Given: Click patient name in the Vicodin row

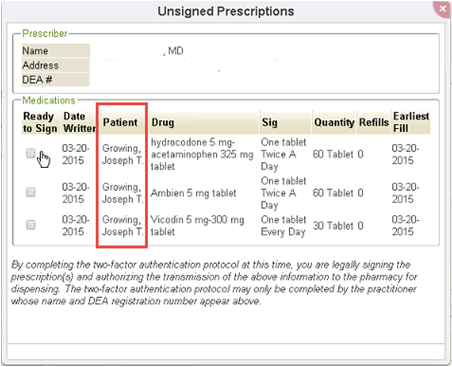Looking at the screenshot, I should pos(123,226).
